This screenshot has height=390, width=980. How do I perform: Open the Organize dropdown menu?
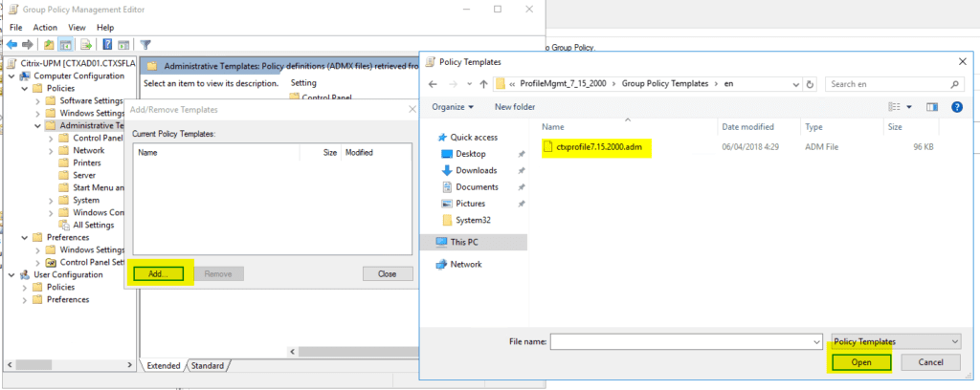point(453,107)
